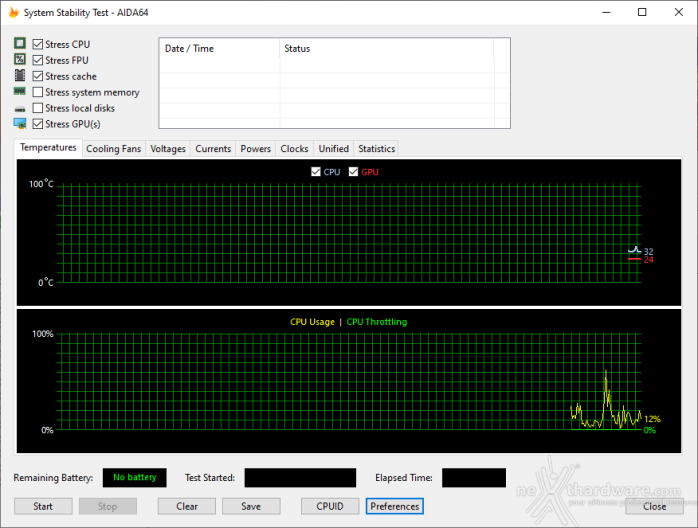This screenshot has width=698, height=528.
Task: Select the Temperatures tab
Action: (48, 147)
